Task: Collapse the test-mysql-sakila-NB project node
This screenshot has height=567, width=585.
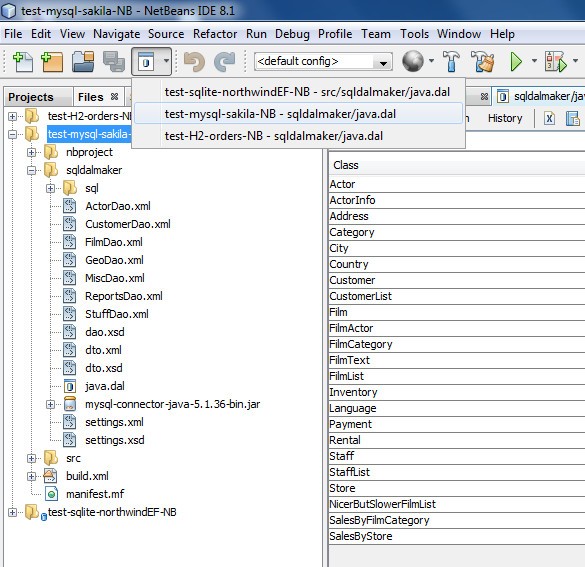Action: [x=12, y=134]
